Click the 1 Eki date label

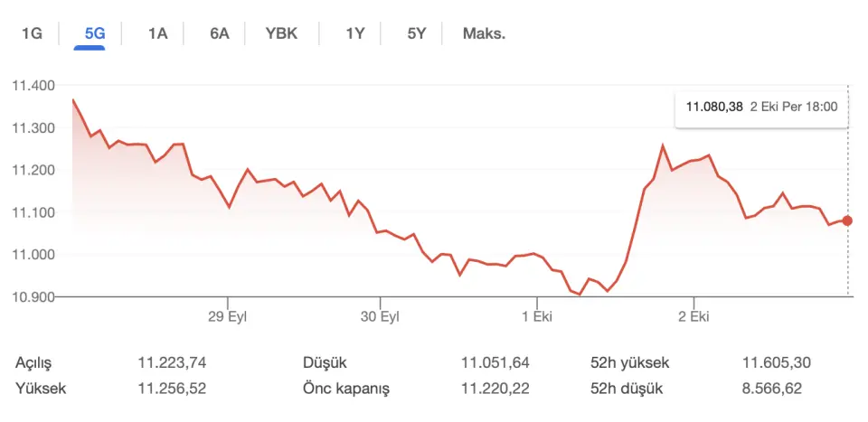[537, 317]
